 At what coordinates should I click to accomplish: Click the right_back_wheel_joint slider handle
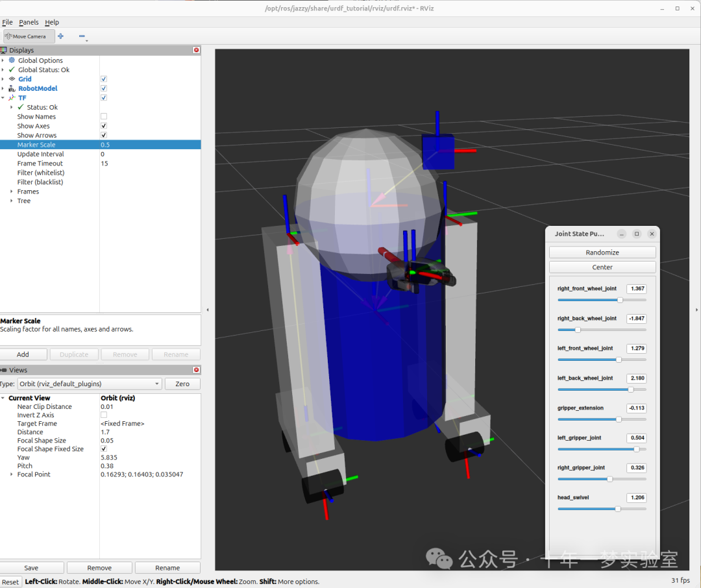tap(578, 330)
